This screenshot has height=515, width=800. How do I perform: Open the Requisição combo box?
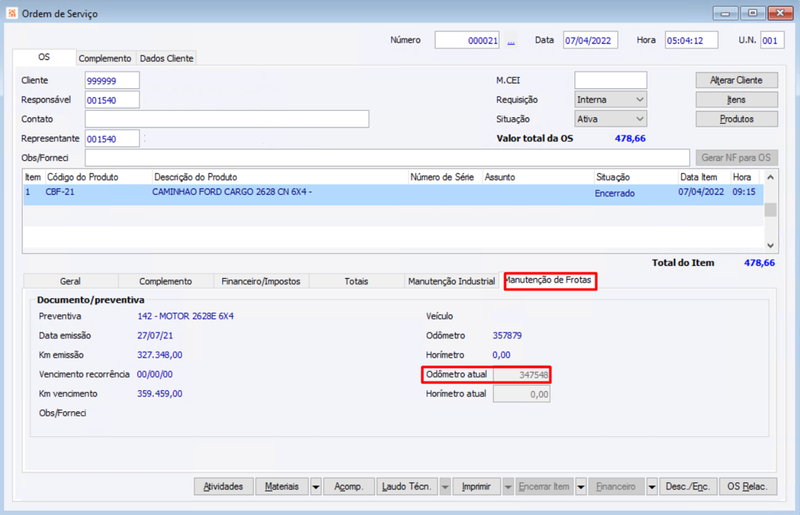(611, 100)
